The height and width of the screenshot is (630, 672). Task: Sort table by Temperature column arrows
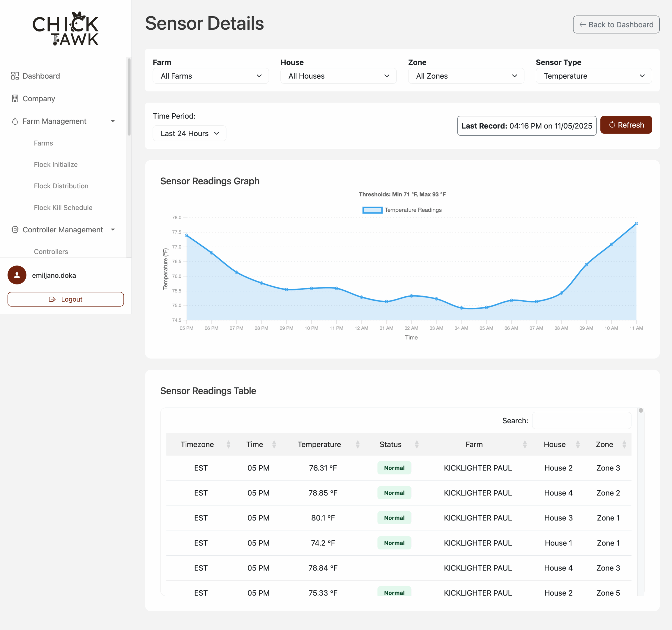(x=357, y=444)
